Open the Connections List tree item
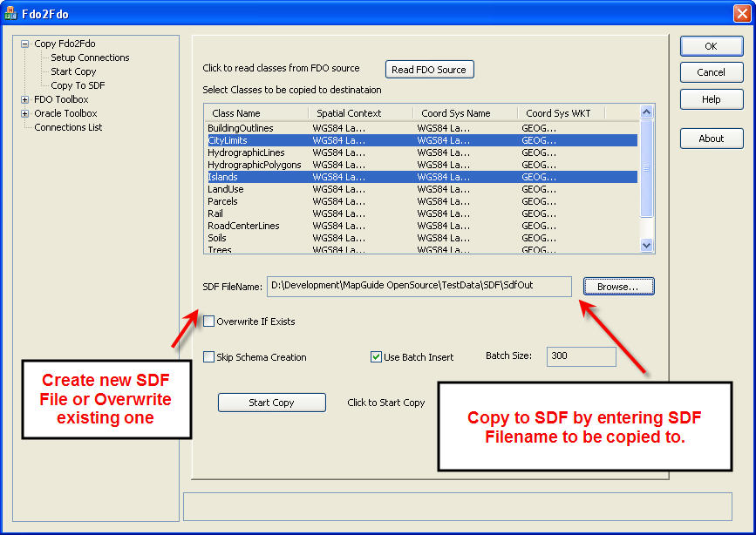This screenshot has width=756, height=535. tap(68, 128)
